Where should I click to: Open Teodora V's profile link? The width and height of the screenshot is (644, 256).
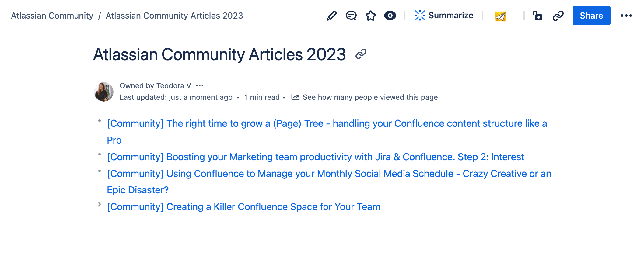coord(174,86)
